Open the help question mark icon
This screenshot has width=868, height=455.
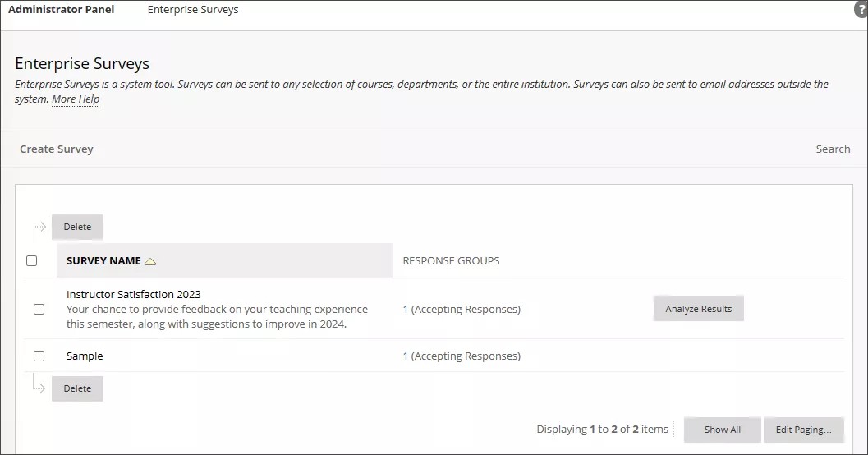pos(861,10)
